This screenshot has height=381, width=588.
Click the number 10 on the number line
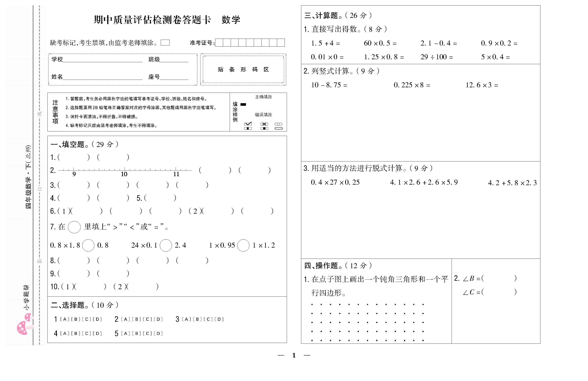tap(124, 174)
